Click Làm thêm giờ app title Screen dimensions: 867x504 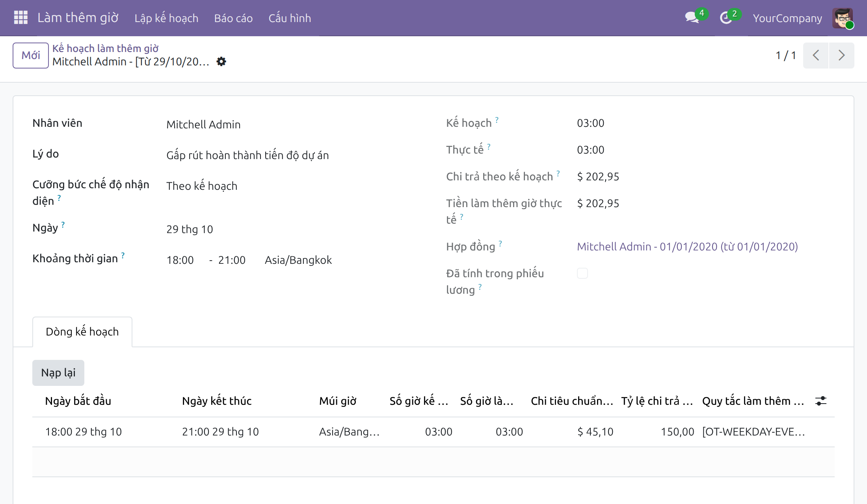tap(78, 18)
